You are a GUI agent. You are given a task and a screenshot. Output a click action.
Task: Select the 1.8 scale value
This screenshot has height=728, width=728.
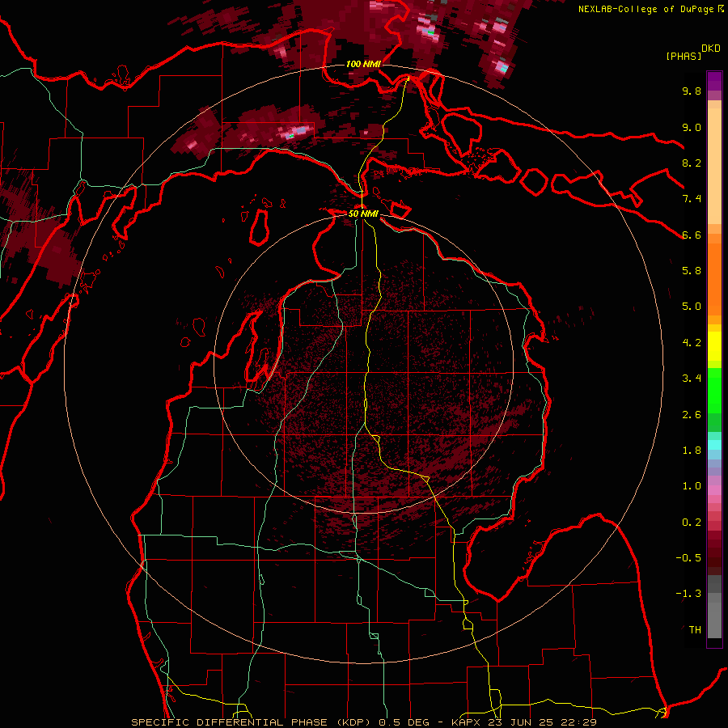(x=692, y=451)
